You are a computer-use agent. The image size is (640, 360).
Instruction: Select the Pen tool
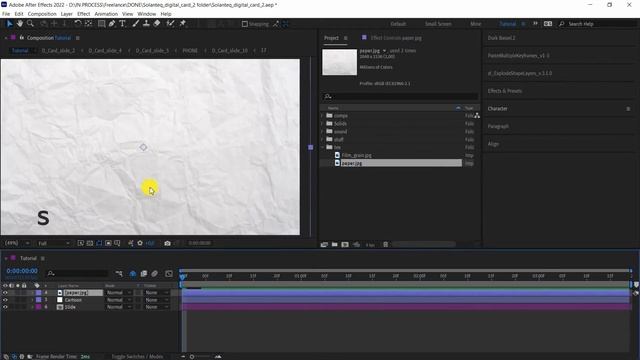point(112,24)
